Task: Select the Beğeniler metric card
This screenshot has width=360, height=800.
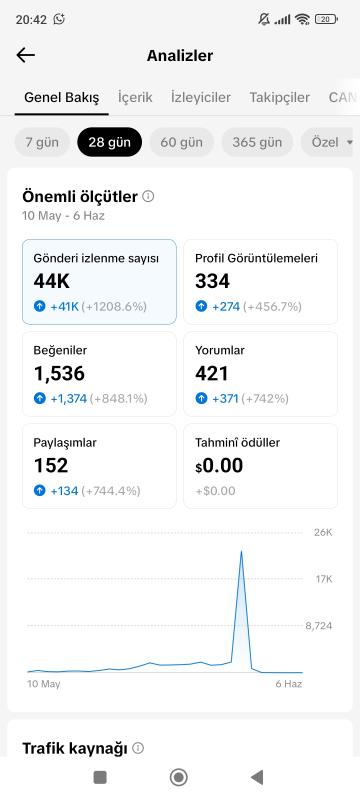Action: pyautogui.click(x=99, y=374)
